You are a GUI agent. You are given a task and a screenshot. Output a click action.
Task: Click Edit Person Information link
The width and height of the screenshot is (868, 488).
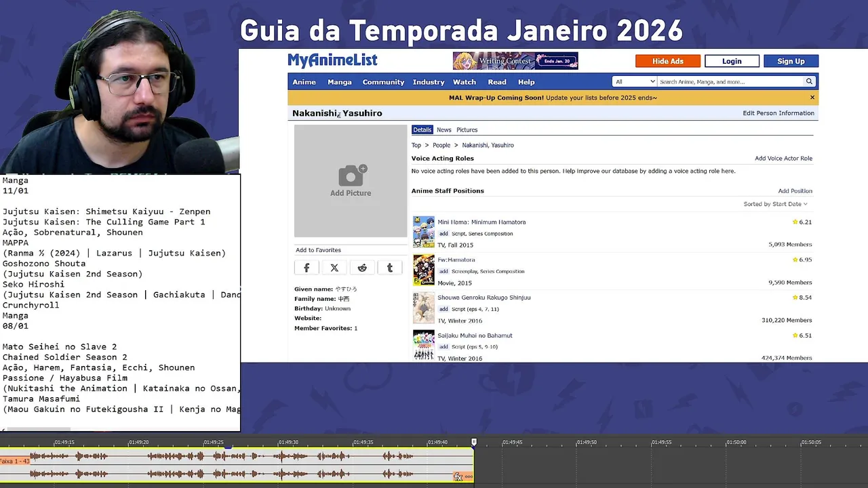(x=778, y=113)
